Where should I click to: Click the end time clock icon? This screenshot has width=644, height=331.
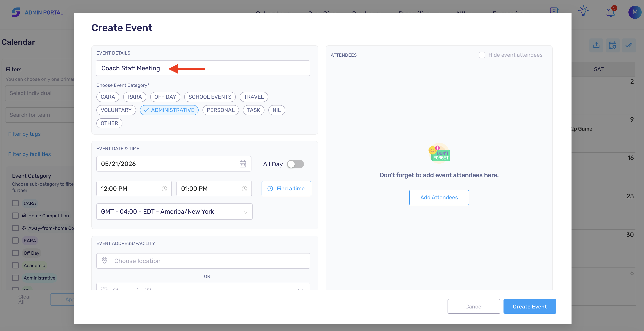click(244, 189)
